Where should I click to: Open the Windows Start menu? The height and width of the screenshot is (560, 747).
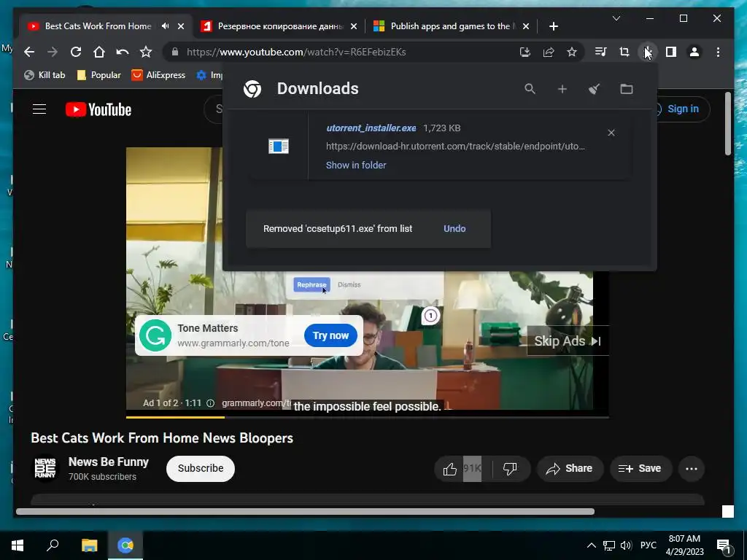tap(18, 545)
